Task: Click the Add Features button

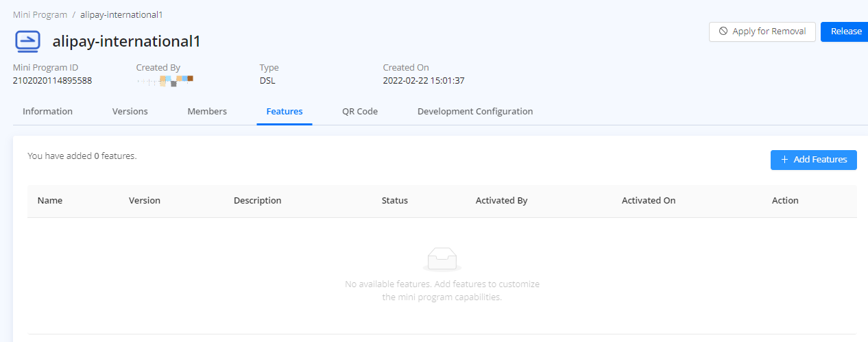Action: coord(813,160)
